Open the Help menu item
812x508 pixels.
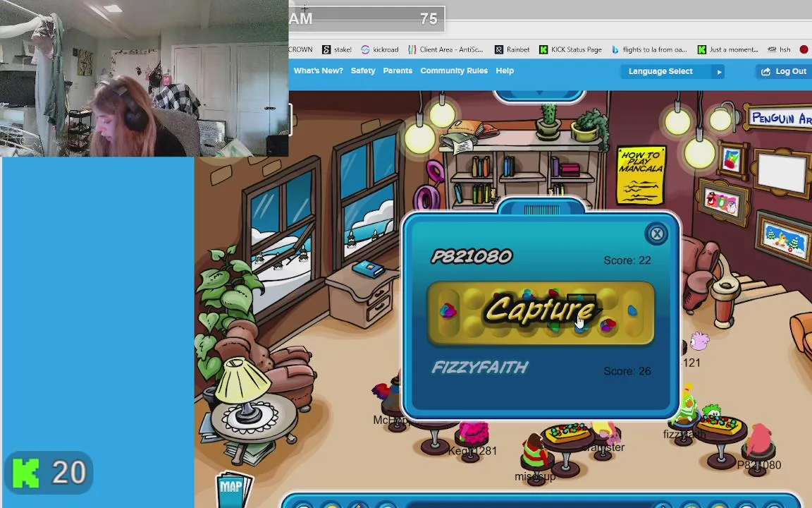pyautogui.click(x=505, y=71)
